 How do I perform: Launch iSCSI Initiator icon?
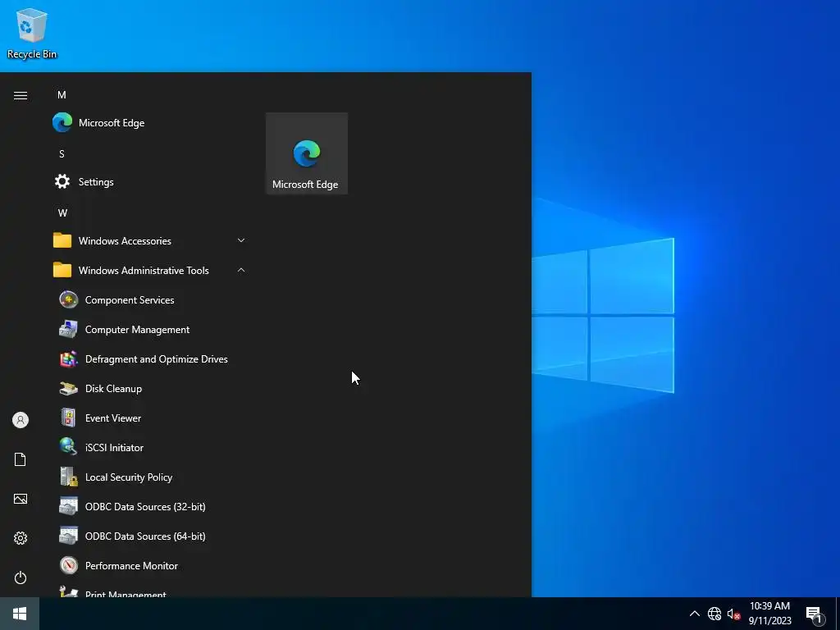69,447
